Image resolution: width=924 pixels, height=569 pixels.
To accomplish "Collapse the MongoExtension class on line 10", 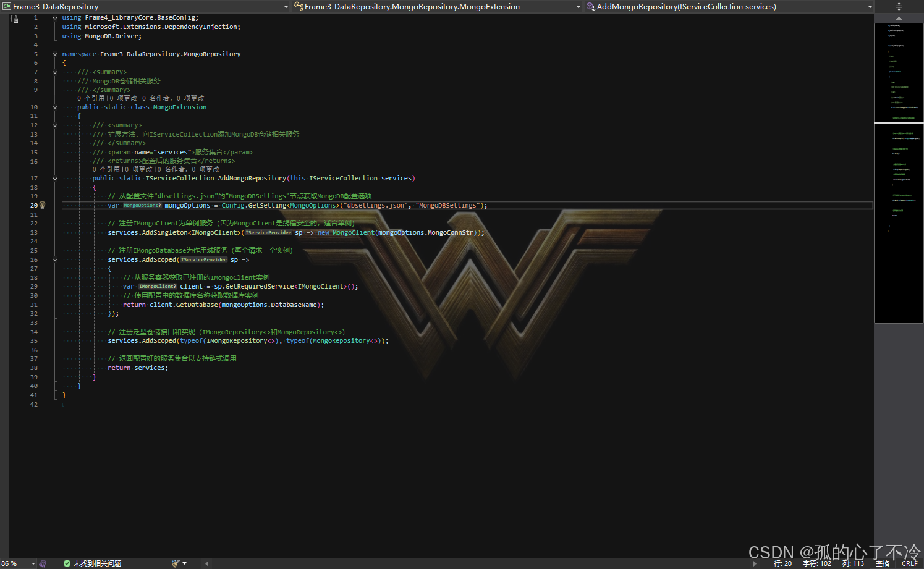I will 55,107.
